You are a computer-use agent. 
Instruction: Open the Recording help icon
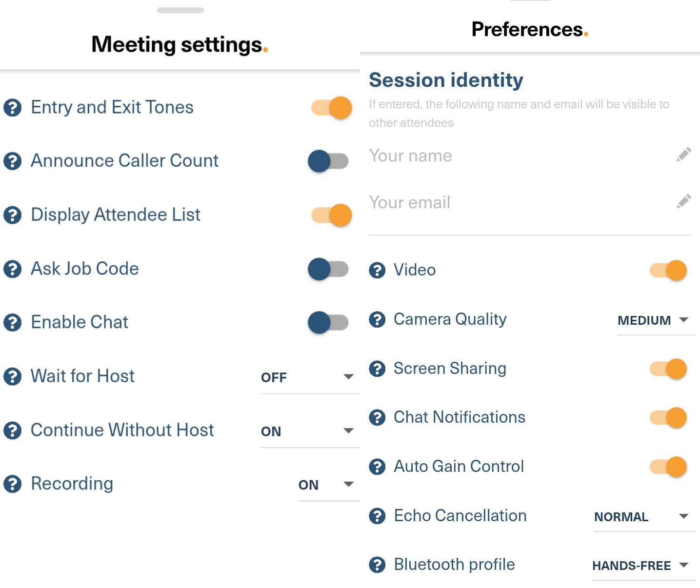point(12,484)
